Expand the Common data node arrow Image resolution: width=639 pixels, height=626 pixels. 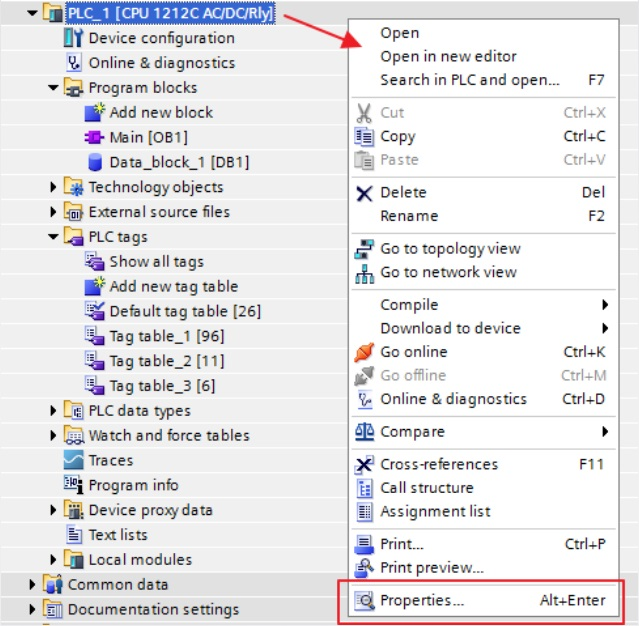(32, 584)
